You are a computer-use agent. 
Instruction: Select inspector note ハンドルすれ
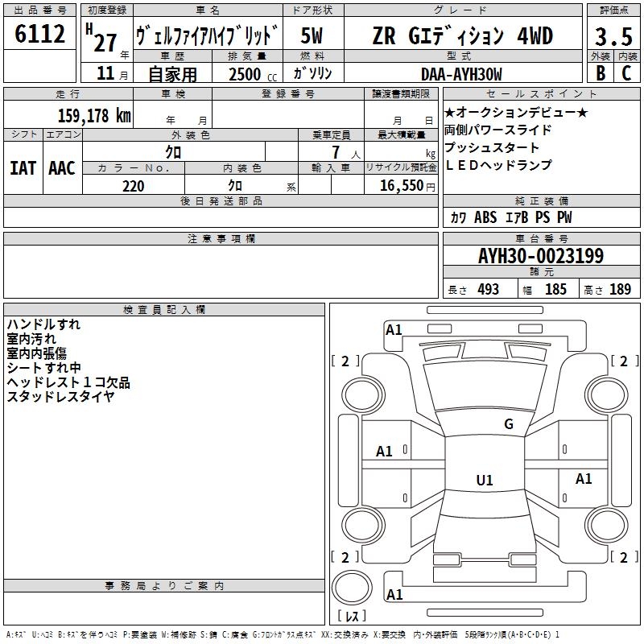(x=43, y=324)
